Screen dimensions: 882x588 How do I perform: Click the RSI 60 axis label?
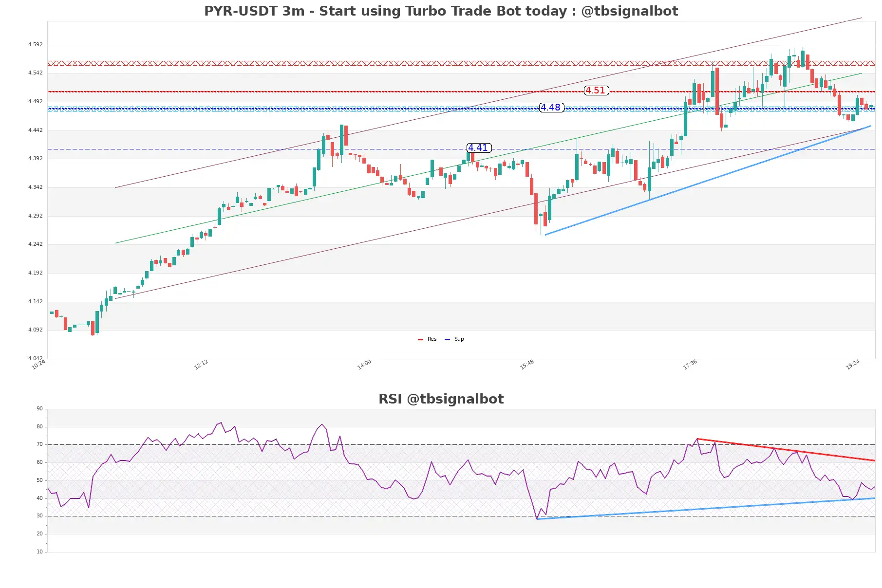tap(40, 462)
